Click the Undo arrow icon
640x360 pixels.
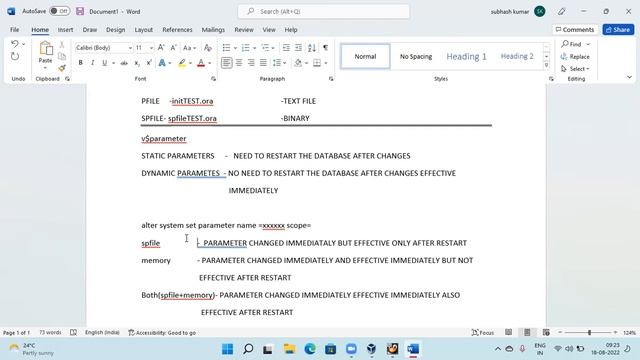[x=15, y=44]
